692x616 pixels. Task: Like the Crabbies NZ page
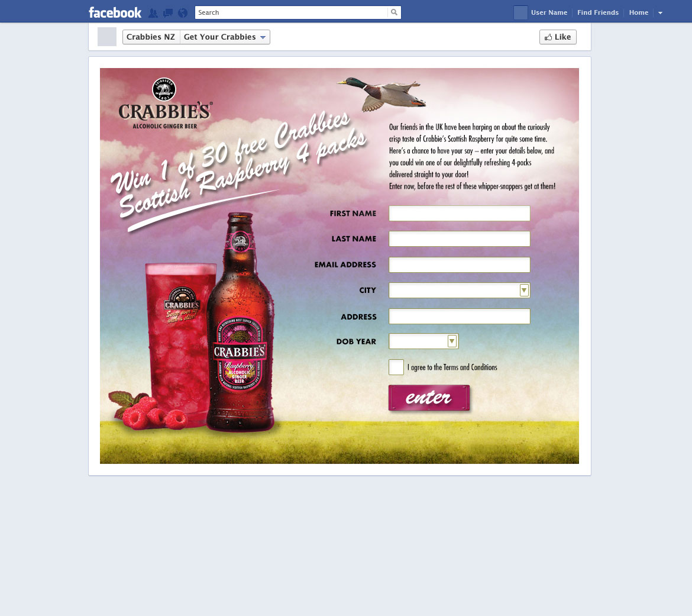(x=558, y=37)
